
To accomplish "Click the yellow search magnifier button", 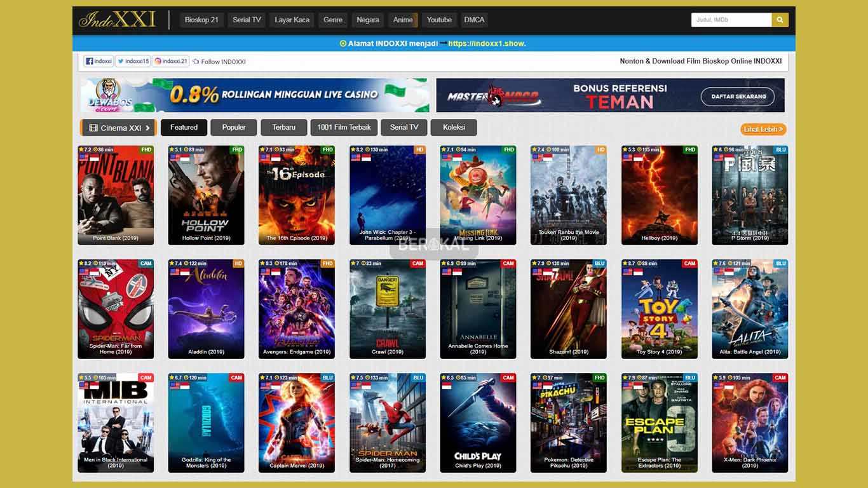I will (780, 20).
